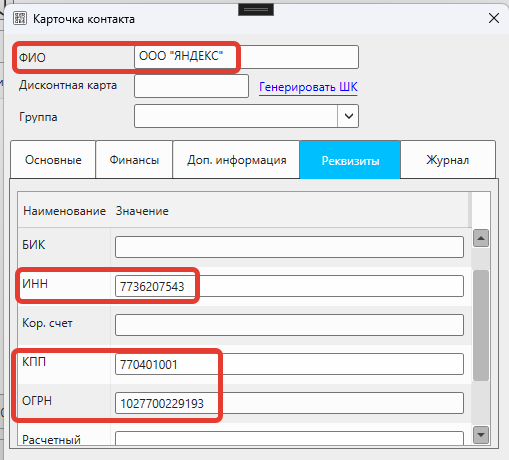Open the Журнал tab
The height and width of the screenshot is (460, 509).
(x=448, y=160)
